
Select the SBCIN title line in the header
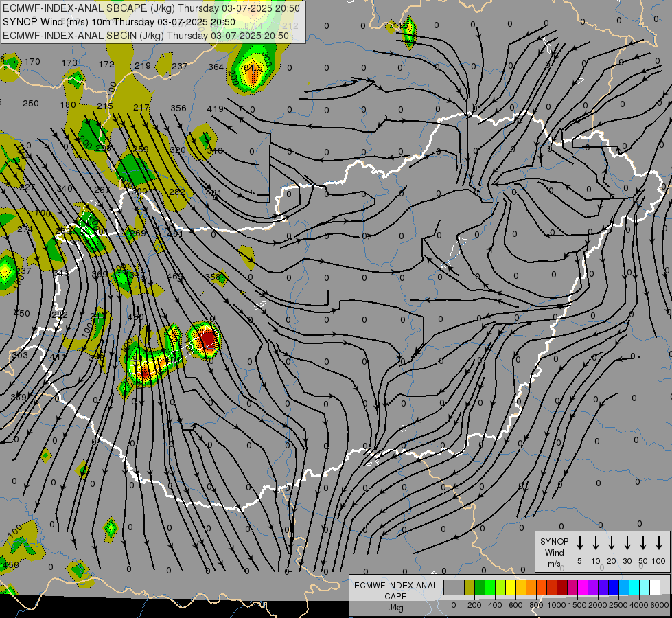pyautogui.click(x=146, y=36)
